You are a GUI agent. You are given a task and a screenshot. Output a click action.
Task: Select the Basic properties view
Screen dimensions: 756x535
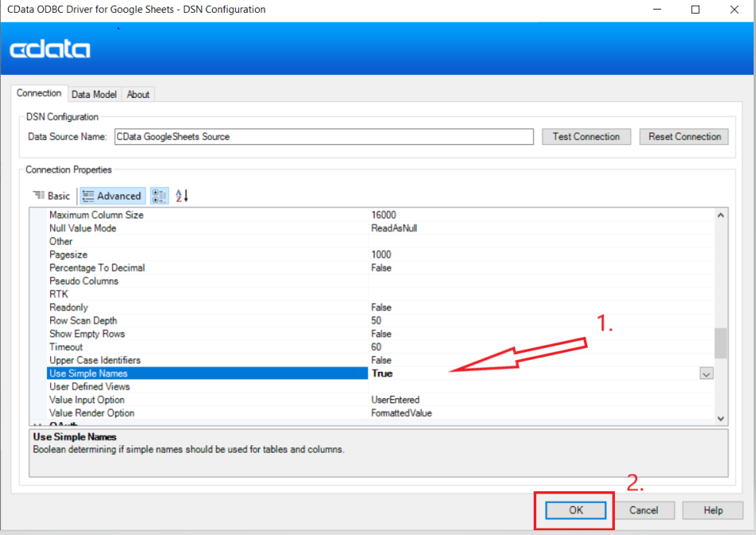pyautogui.click(x=52, y=196)
